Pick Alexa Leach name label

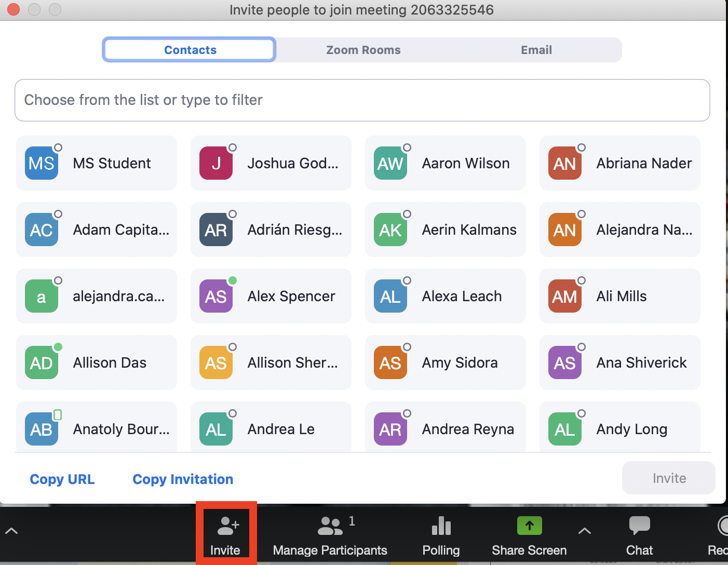click(x=462, y=296)
